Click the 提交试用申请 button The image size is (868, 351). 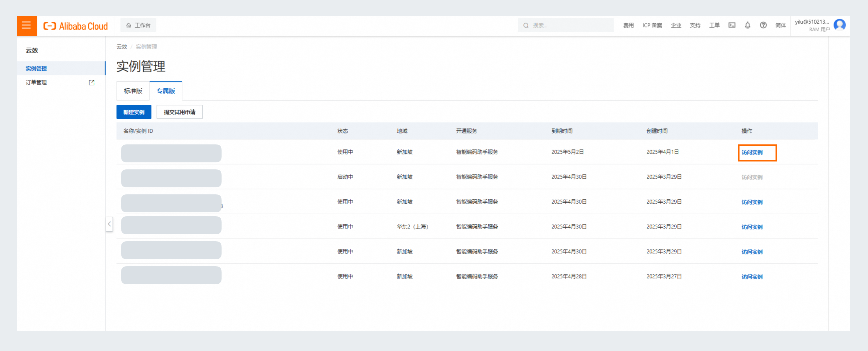point(179,112)
